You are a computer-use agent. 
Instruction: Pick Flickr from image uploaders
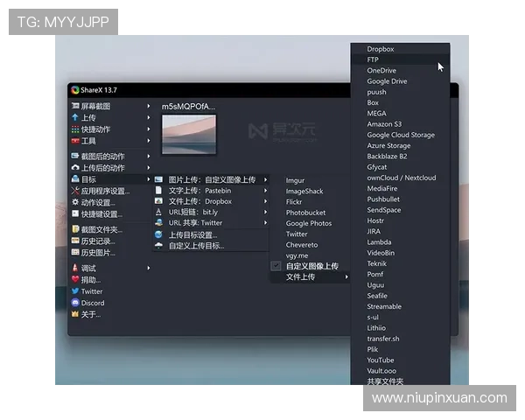[x=310, y=202]
